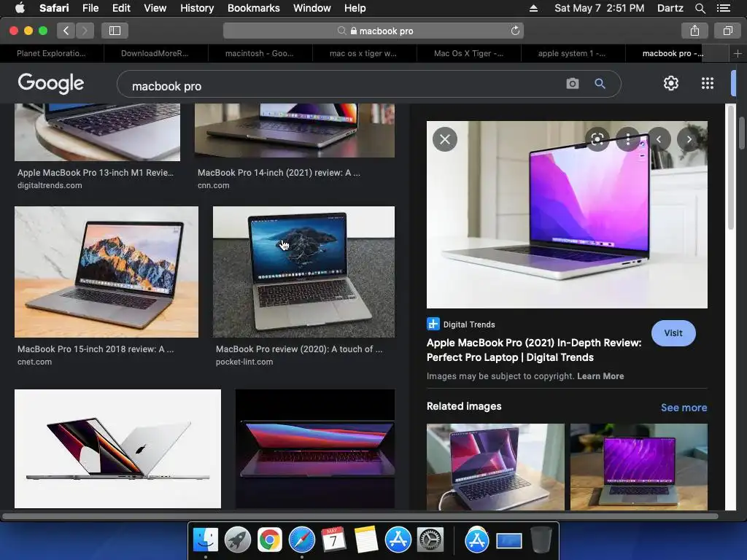The image size is (747, 560).
Task: Go back with Safari's back arrow
Action: pyautogui.click(x=66, y=31)
